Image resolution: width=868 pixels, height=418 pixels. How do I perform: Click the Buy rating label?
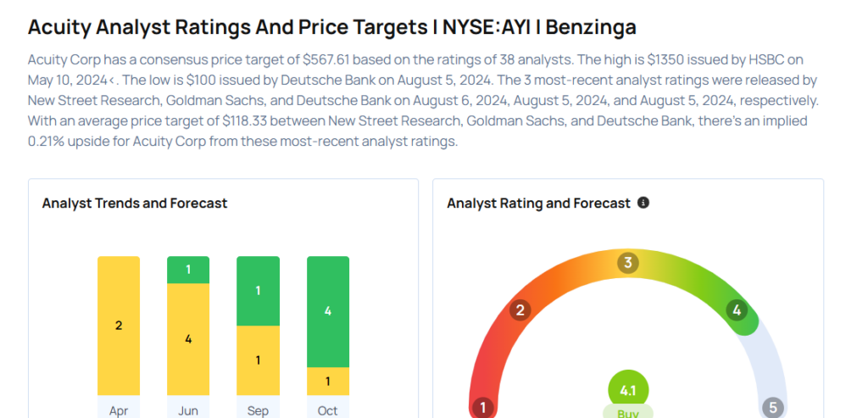(628, 413)
